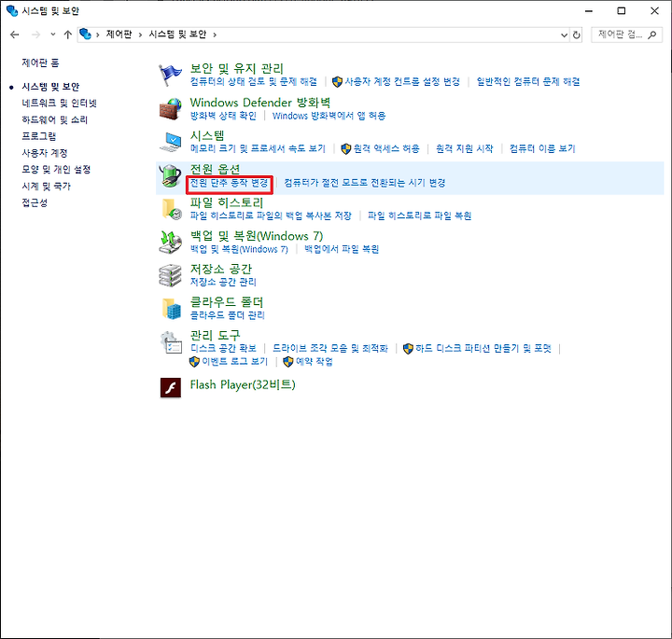Open 보안 및 유지 관리 heading
This screenshot has width=672, height=639.
(x=236, y=68)
